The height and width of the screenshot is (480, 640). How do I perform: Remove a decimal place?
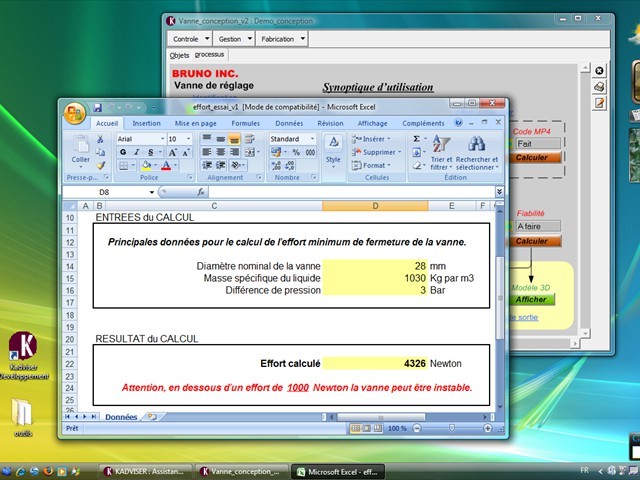click(289, 165)
